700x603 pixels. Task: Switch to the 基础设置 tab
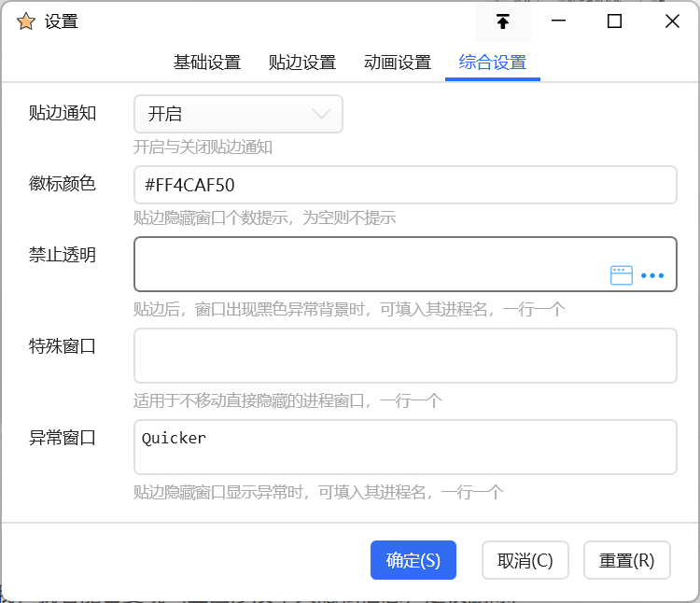(x=207, y=63)
